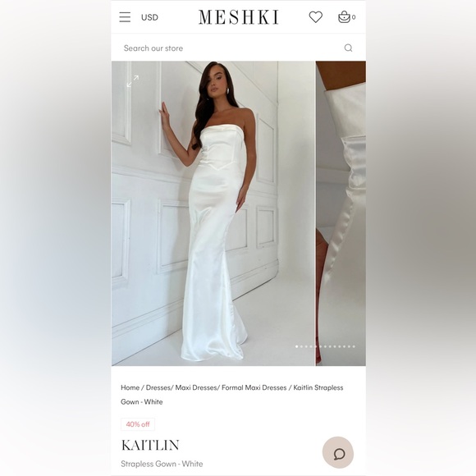The width and height of the screenshot is (476, 476).
Task: Click the KAITLIN product title
Action: [x=150, y=446]
